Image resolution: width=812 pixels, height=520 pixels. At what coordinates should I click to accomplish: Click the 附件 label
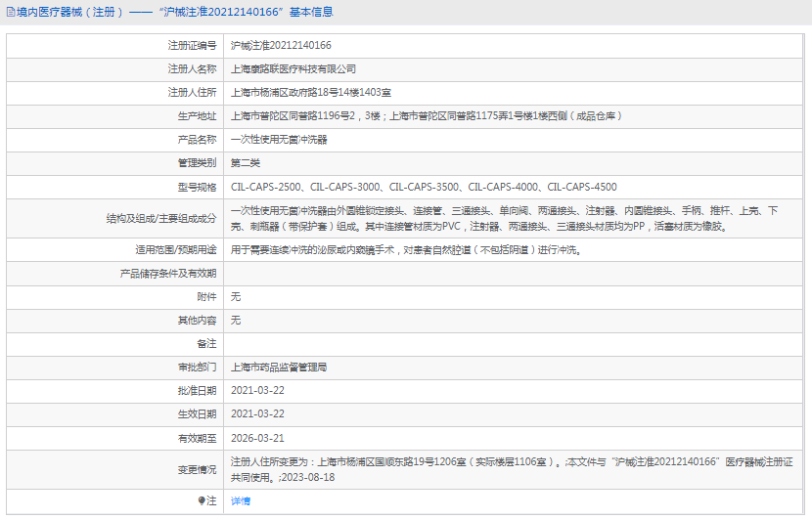pyautogui.click(x=206, y=297)
